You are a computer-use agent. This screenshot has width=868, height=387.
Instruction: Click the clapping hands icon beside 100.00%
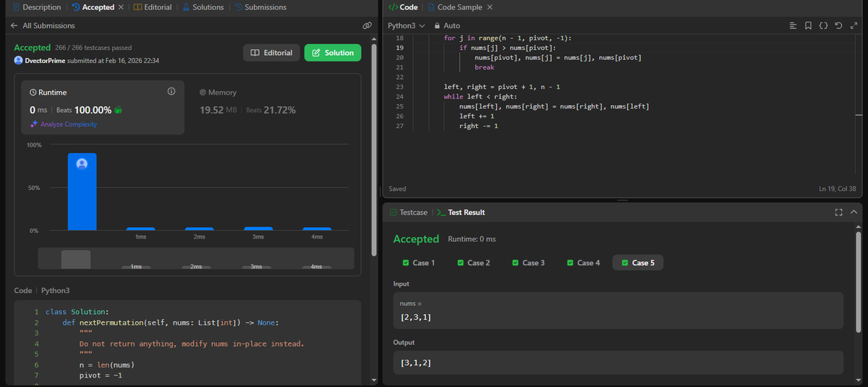[x=117, y=110]
